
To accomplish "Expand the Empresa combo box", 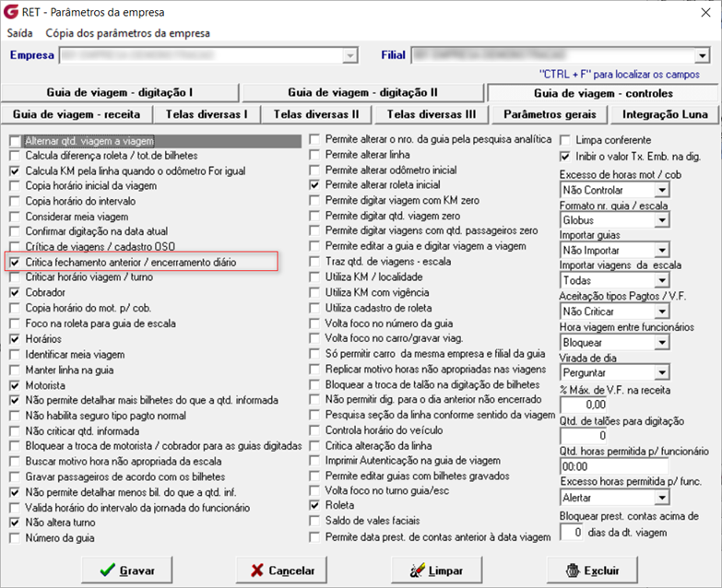I will click(350, 55).
